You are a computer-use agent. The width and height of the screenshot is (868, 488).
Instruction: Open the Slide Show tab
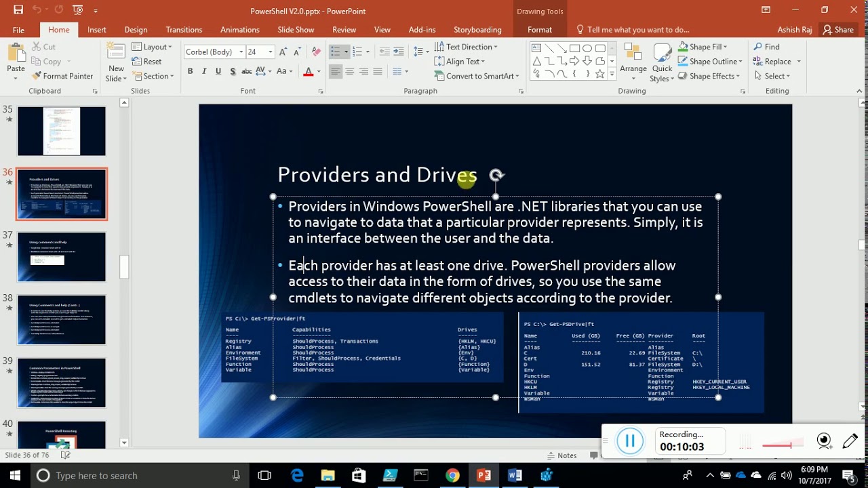click(x=296, y=30)
